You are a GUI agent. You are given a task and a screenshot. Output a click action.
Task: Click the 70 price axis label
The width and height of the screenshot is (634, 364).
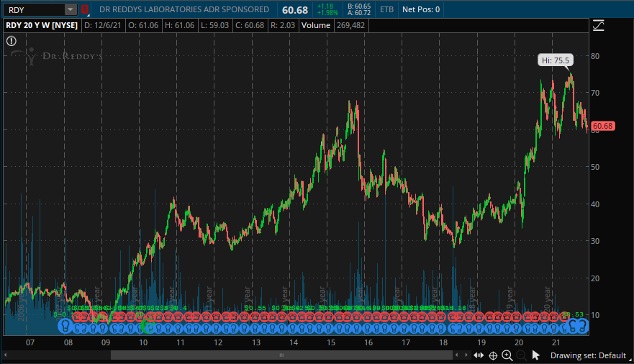pyautogui.click(x=595, y=93)
